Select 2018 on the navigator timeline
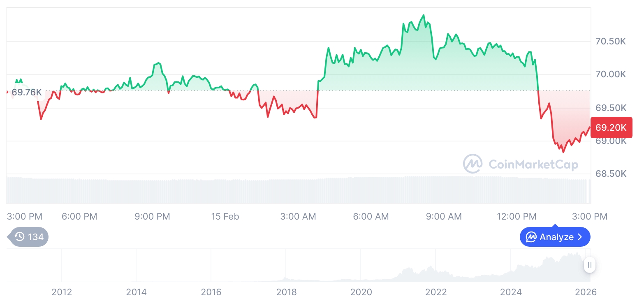The height and width of the screenshot is (301, 644). pyautogui.click(x=286, y=292)
